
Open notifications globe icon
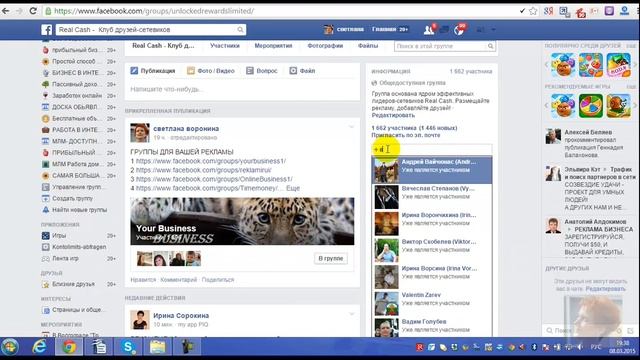(459, 30)
